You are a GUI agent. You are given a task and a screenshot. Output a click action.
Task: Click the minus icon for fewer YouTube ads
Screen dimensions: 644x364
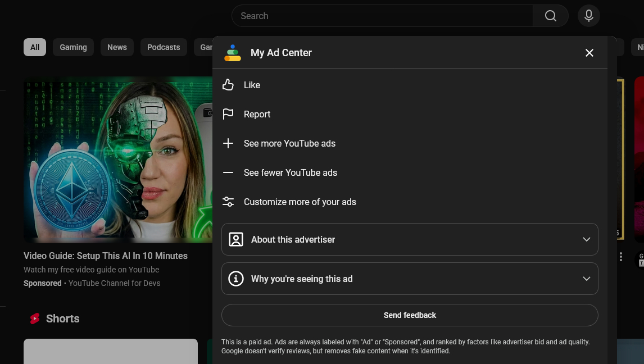click(x=228, y=172)
